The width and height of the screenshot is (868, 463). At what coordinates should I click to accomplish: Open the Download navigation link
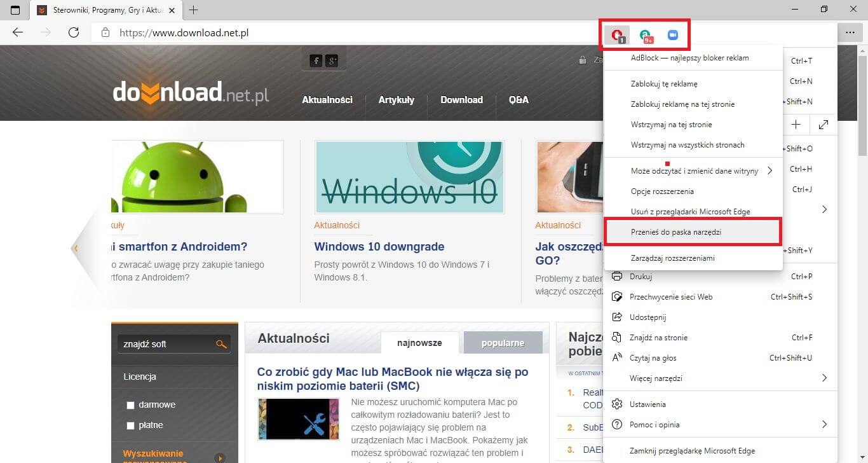[462, 100]
